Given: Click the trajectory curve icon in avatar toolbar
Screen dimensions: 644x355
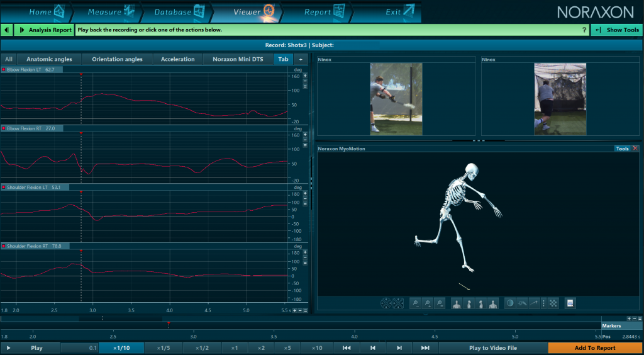Looking at the screenshot, I should (x=534, y=303).
